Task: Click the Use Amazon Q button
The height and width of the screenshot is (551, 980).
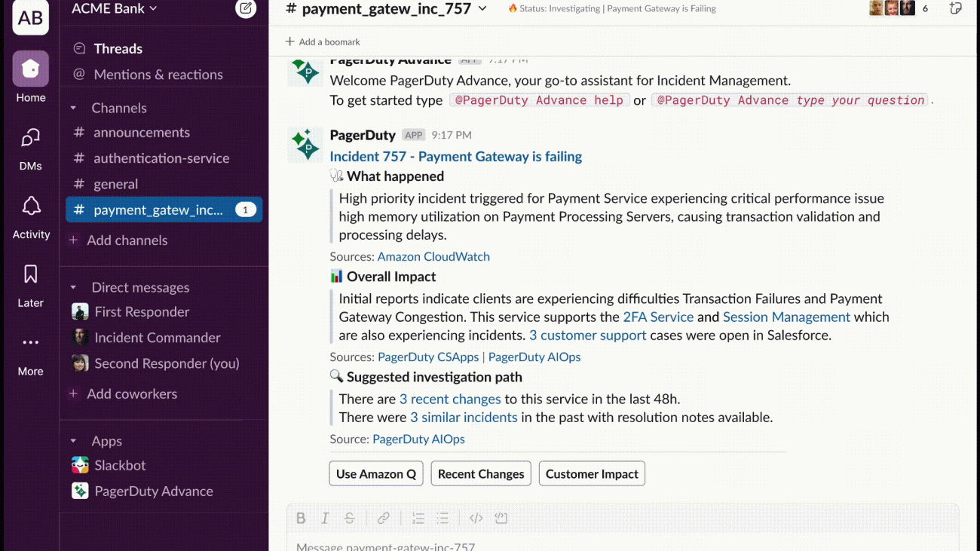Action: (376, 473)
